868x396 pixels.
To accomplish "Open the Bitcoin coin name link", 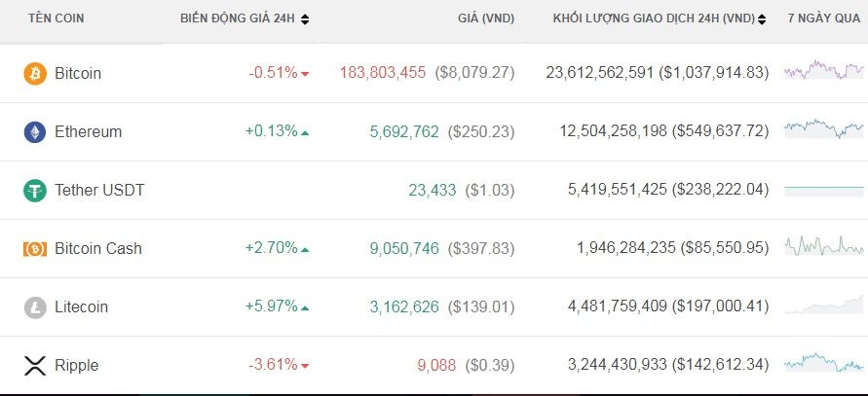I will [78, 73].
